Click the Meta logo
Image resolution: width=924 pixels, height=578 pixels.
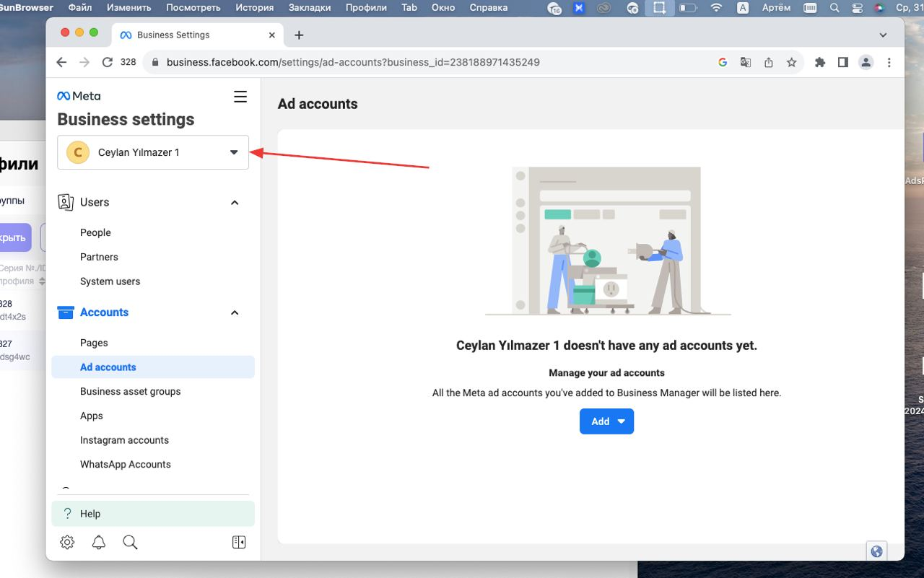(79, 96)
